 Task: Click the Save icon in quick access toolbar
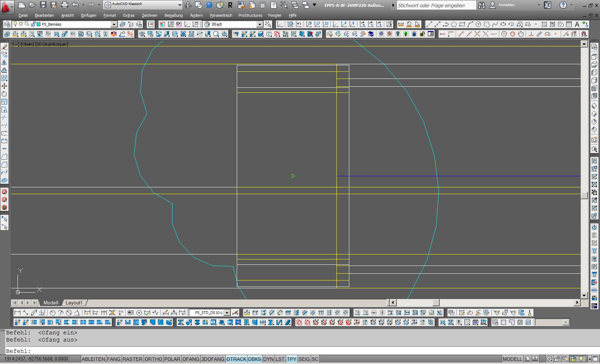tap(43, 5)
